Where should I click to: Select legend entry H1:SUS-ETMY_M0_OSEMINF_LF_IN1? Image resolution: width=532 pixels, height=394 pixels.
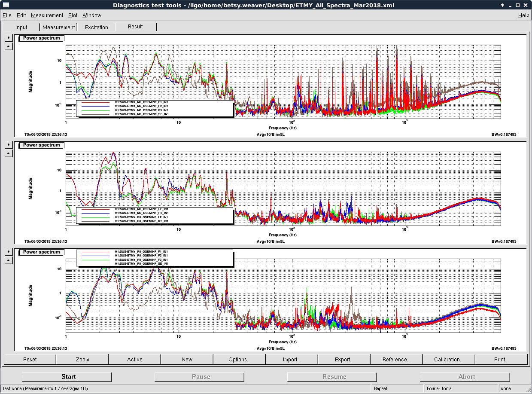[x=141, y=209]
